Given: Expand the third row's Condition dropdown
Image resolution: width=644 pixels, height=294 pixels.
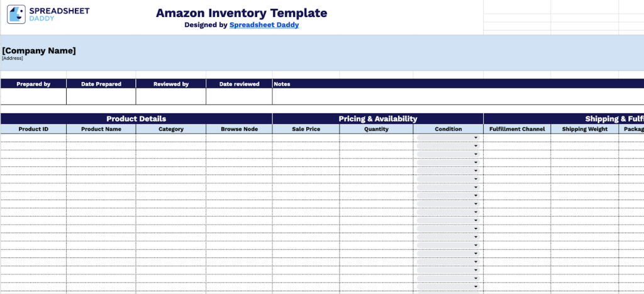Looking at the screenshot, I should [x=475, y=154].
